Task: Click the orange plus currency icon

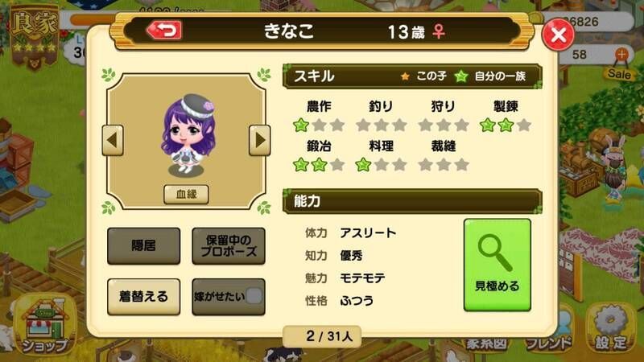Action: pos(621,54)
